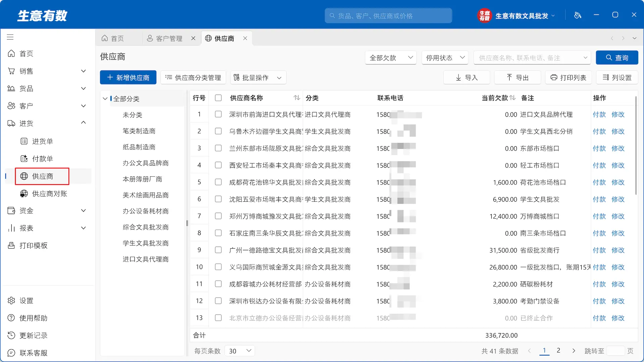Collapse the 全部分类 tree node

pyautogui.click(x=105, y=99)
